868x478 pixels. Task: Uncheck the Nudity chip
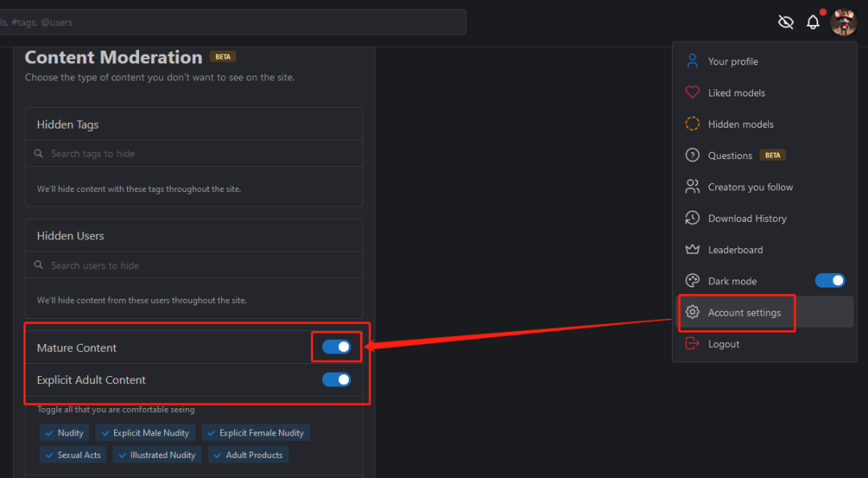click(x=64, y=433)
